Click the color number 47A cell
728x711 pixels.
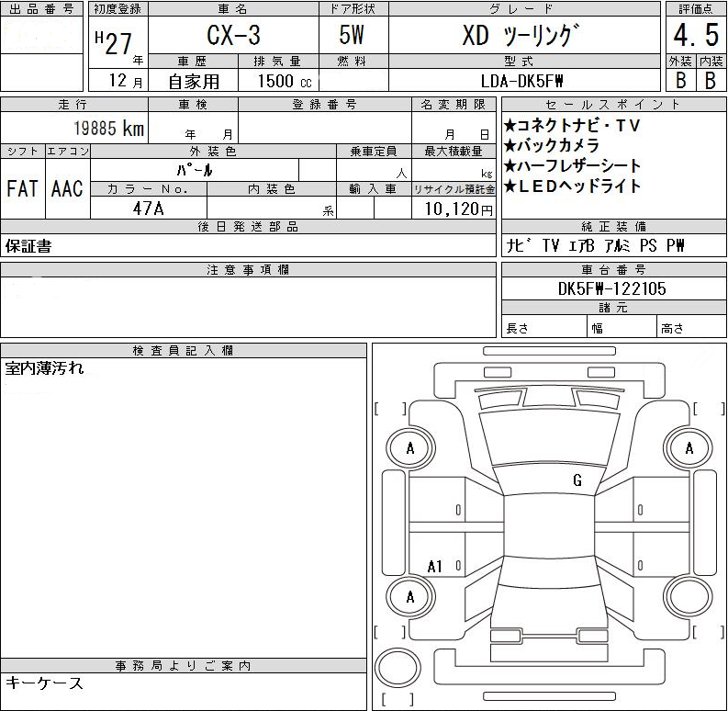(149, 209)
